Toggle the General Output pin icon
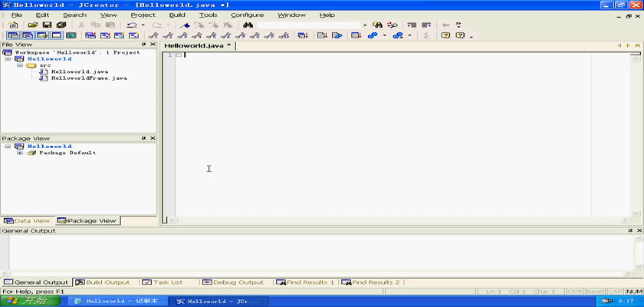The width and height of the screenshot is (644, 307). (630, 231)
